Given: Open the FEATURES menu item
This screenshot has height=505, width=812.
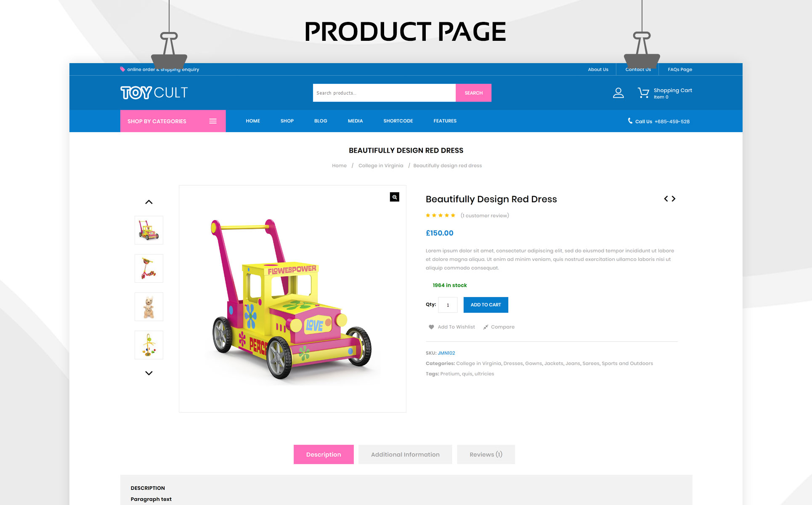Looking at the screenshot, I should click(445, 121).
